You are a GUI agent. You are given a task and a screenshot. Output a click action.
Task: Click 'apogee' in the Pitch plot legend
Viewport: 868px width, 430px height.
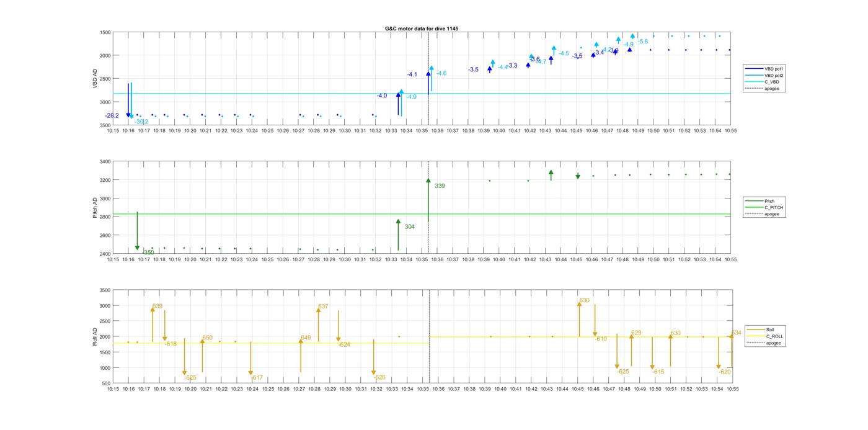(772, 214)
